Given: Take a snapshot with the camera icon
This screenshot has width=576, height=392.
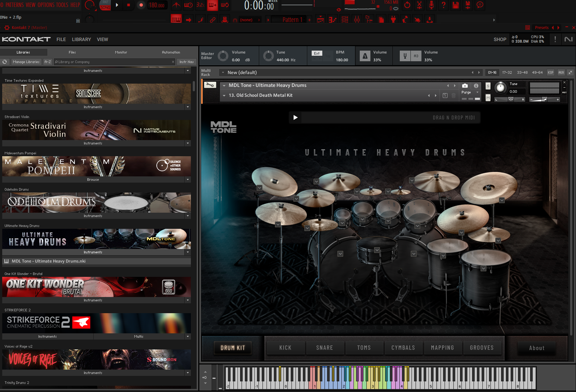Looking at the screenshot, I should tap(465, 85).
